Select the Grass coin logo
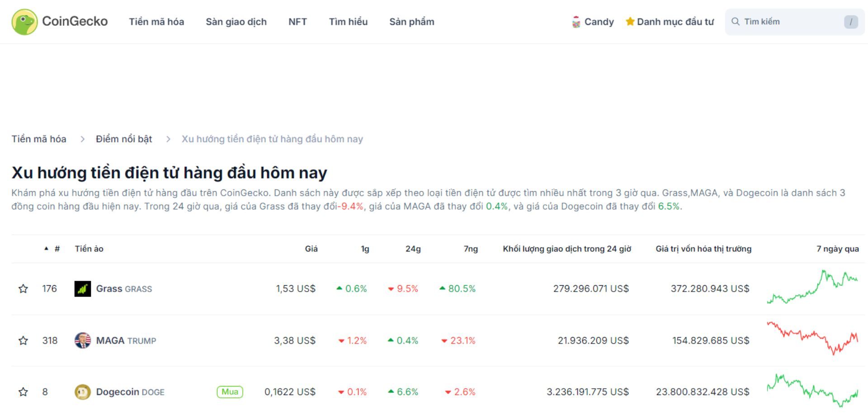Image resolution: width=868 pixels, height=415 pixels. [x=82, y=288]
